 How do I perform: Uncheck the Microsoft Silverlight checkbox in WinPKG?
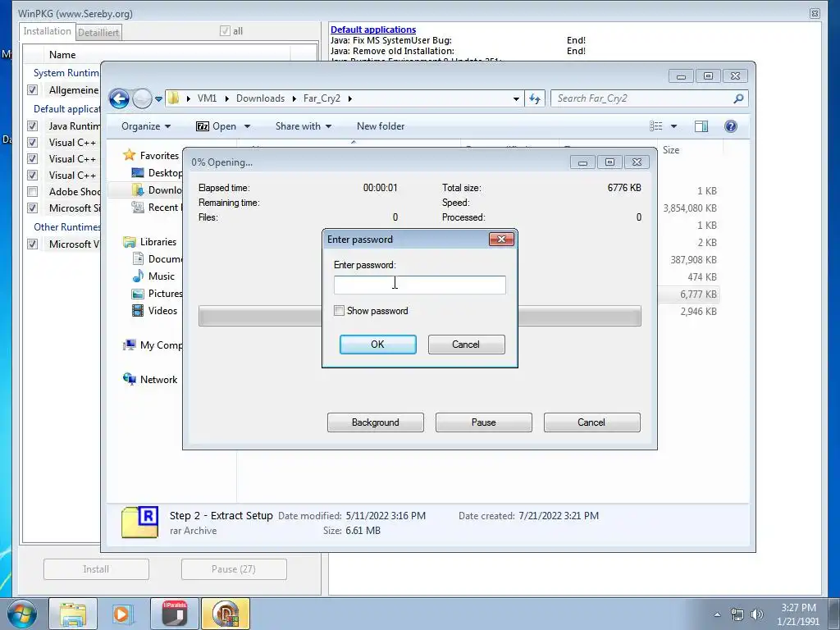click(x=32, y=208)
